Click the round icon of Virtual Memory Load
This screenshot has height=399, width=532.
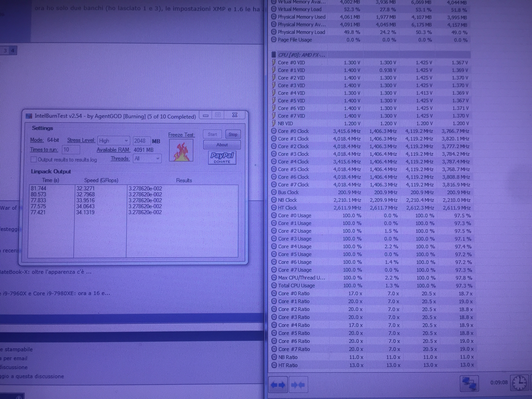pos(273,9)
